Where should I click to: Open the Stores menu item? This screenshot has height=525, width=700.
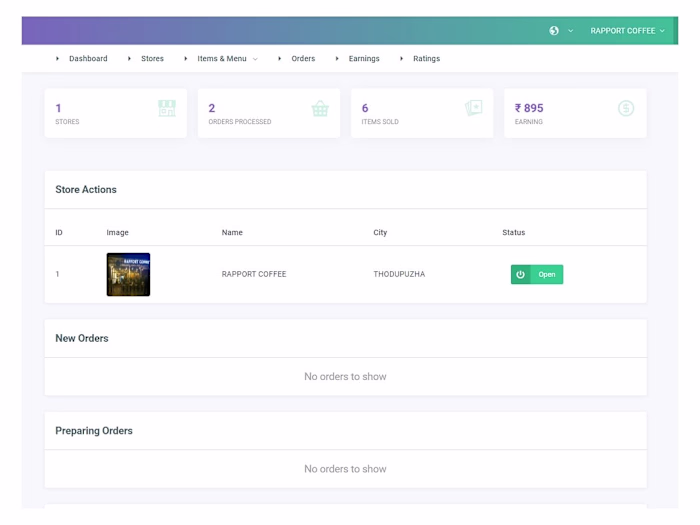[152, 58]
